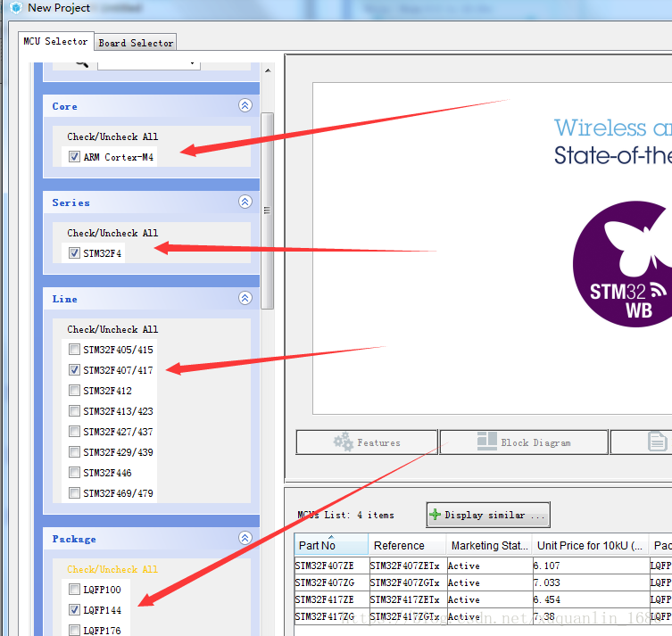672x636 pixels.
Task: Check the LQFP100 package checkbox
Action: tap(74, 590)
